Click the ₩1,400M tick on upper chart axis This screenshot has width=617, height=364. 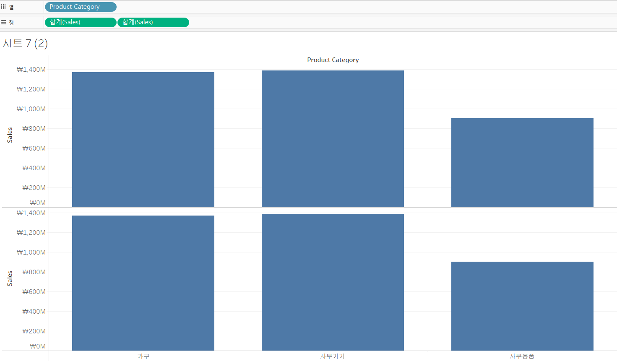tap(31, 70)
